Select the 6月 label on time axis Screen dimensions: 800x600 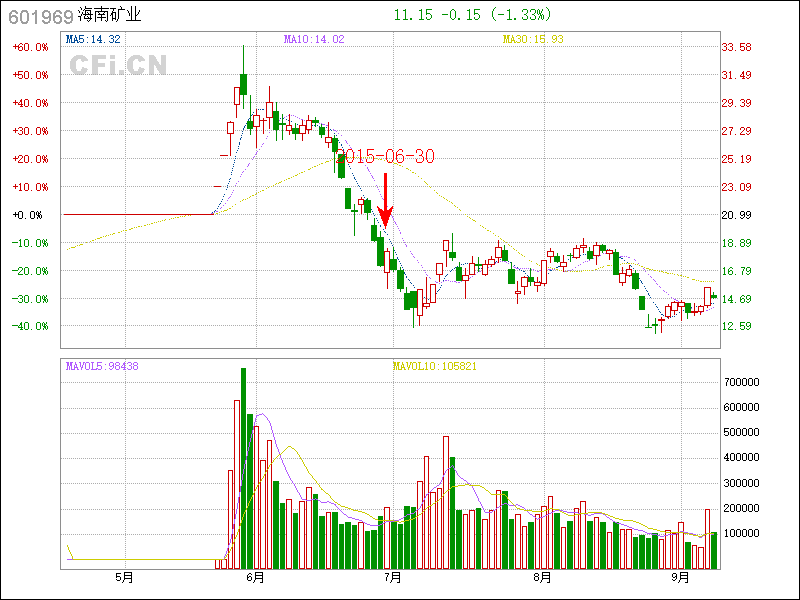255,577
